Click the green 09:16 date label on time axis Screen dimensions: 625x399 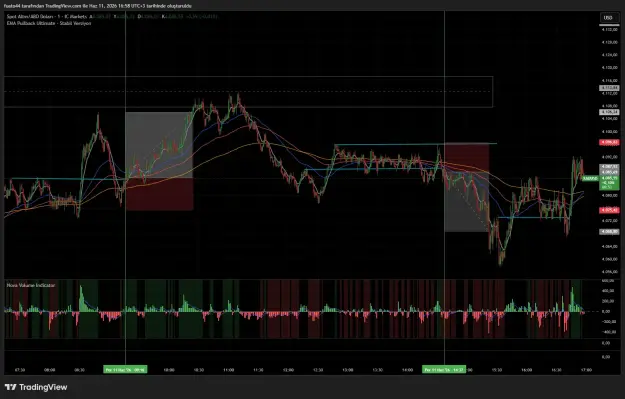[125, 370]
